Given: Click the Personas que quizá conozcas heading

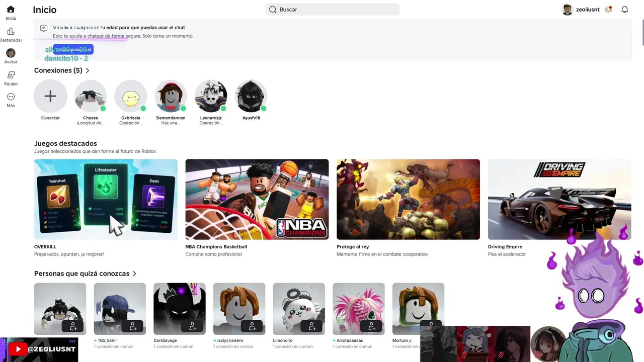Looking at the screenshot, I should click(82, 274).
